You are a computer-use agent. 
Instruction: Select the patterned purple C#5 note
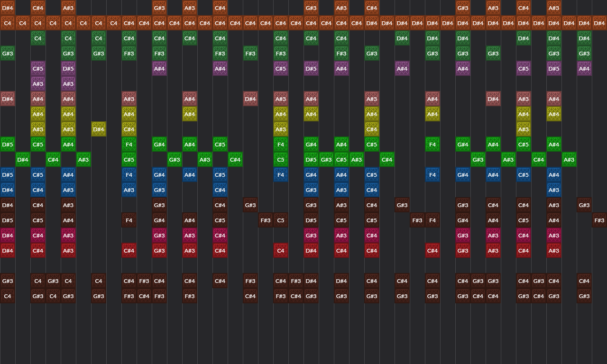(x=38, y=68)
